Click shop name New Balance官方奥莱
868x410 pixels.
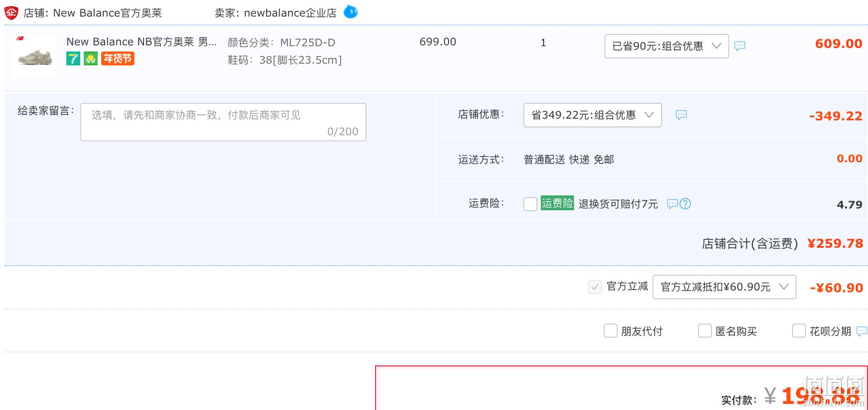click(x=107, y=13)
